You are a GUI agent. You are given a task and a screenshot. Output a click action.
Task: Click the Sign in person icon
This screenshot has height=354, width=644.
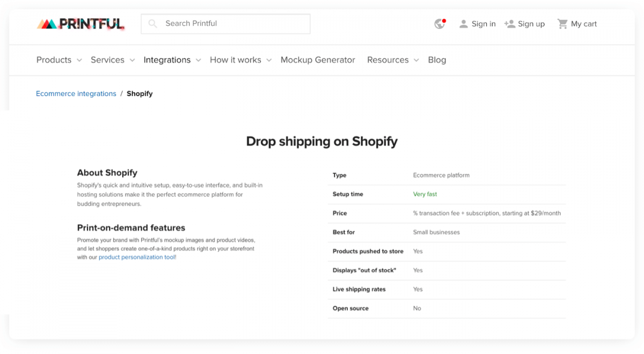464,24
